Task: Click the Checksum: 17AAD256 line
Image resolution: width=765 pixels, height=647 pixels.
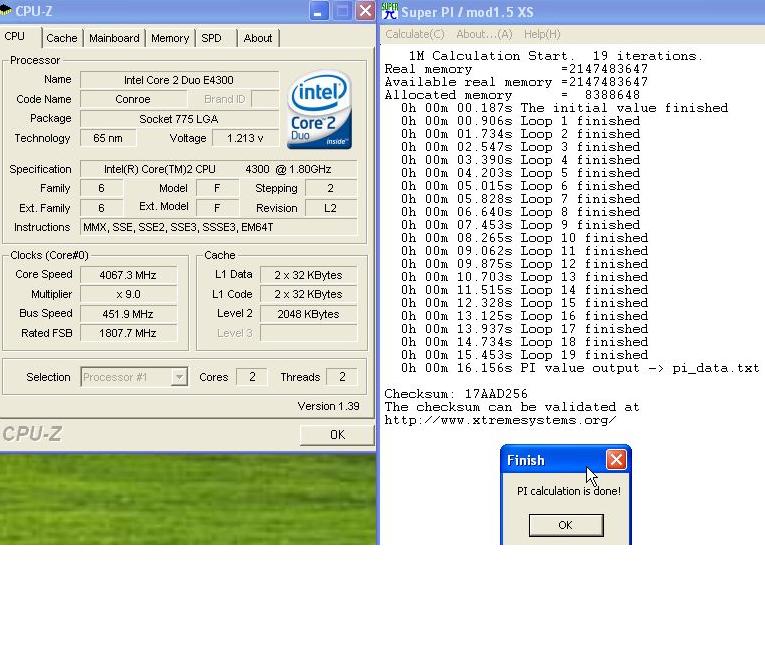Action: coord(456,394)
